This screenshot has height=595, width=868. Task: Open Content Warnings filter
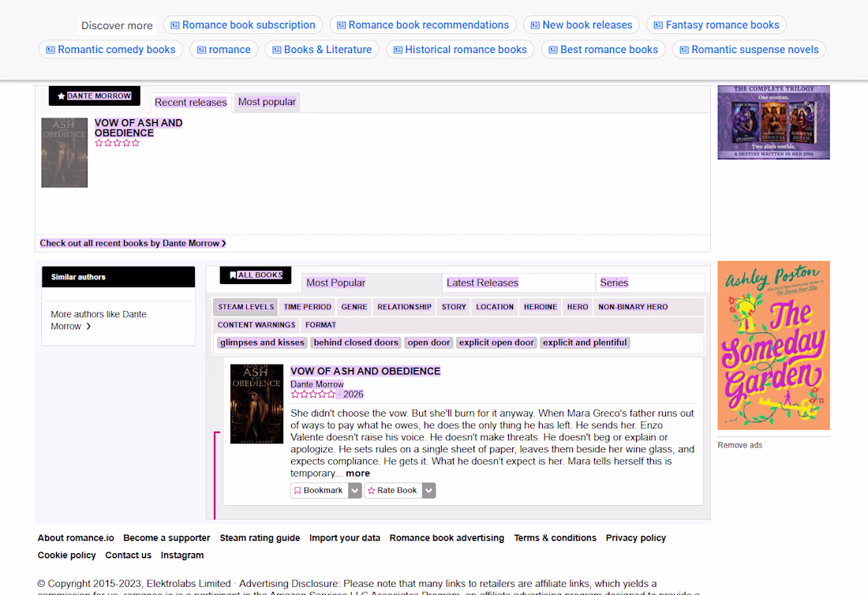[256, 325]
